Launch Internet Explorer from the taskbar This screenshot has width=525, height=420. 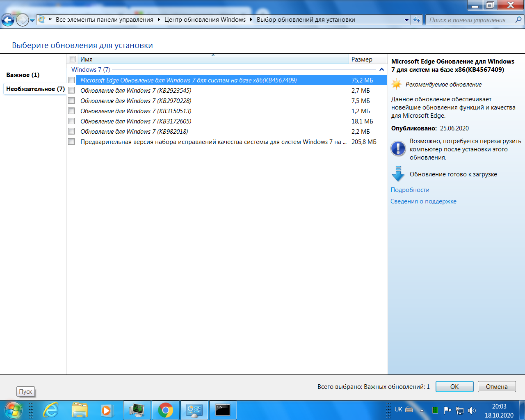51,410
